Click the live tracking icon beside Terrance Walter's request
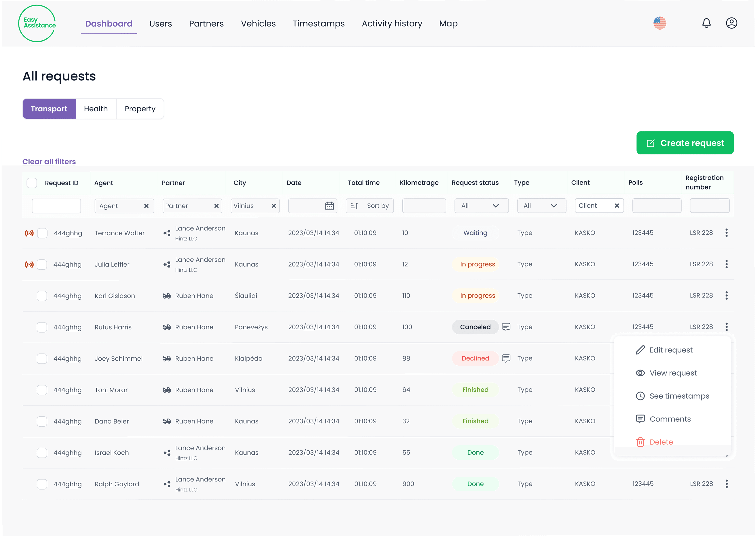Screen dimensions: 756x536 [x=30, y=233]
